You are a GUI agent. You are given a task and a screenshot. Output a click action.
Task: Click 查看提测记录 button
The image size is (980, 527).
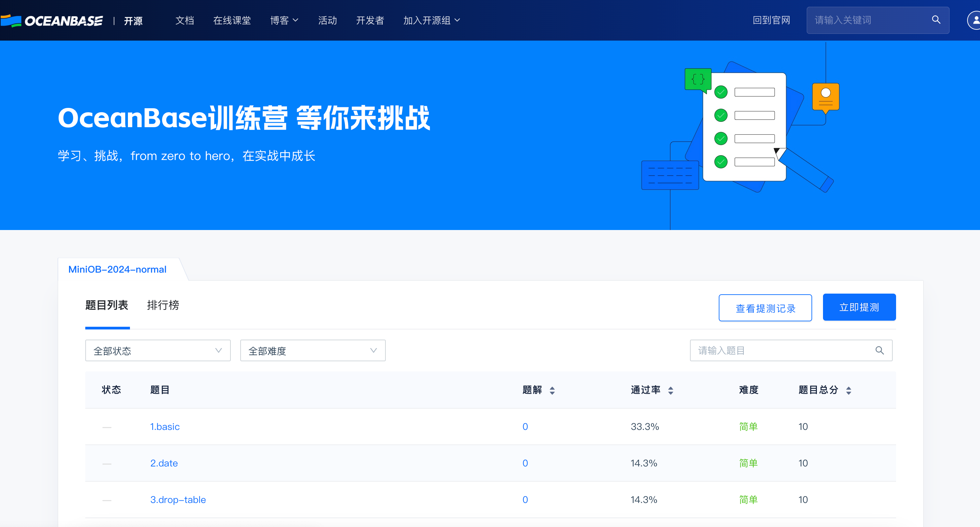pyautogui.click(x=765, y=307)
